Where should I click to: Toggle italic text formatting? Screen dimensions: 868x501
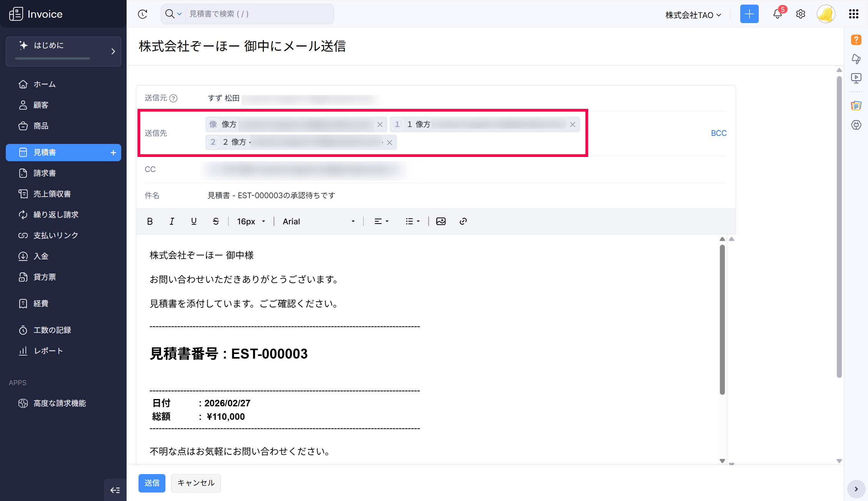pyautogui.click(x=172, y=221)
